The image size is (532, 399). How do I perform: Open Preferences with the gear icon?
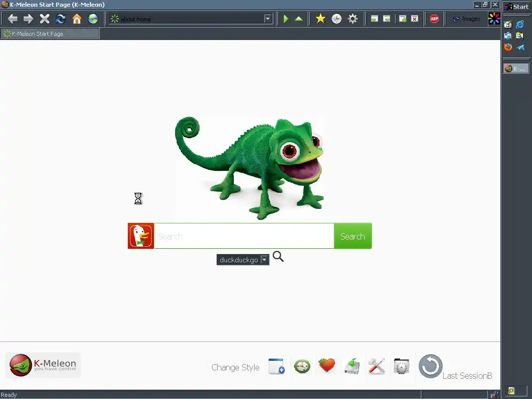click(353, 19)
